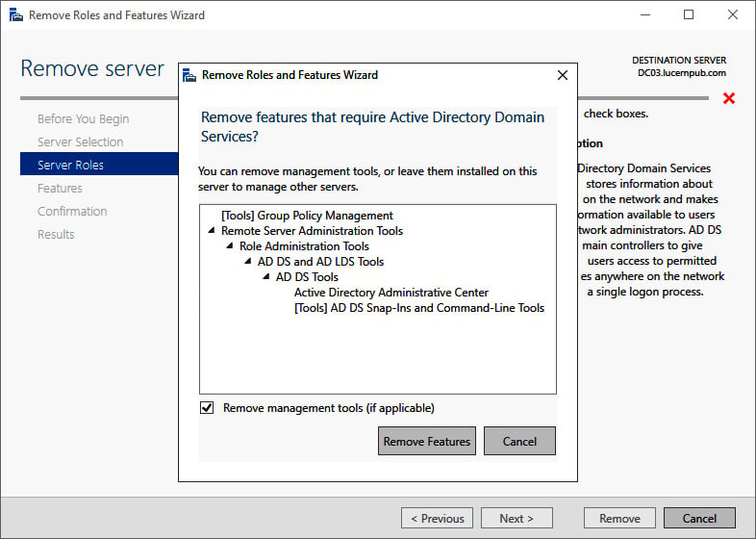Screen dimensions: 756x539
Task: Select [Tools] Group Policy Management item
Action: (307, 216)
